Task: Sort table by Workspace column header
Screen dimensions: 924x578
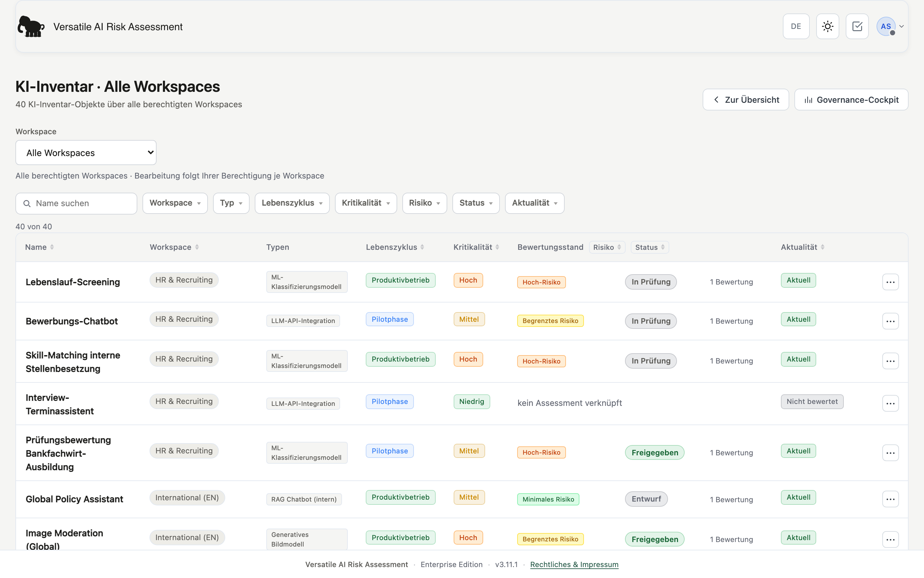Action: click(x=174, y=247)
